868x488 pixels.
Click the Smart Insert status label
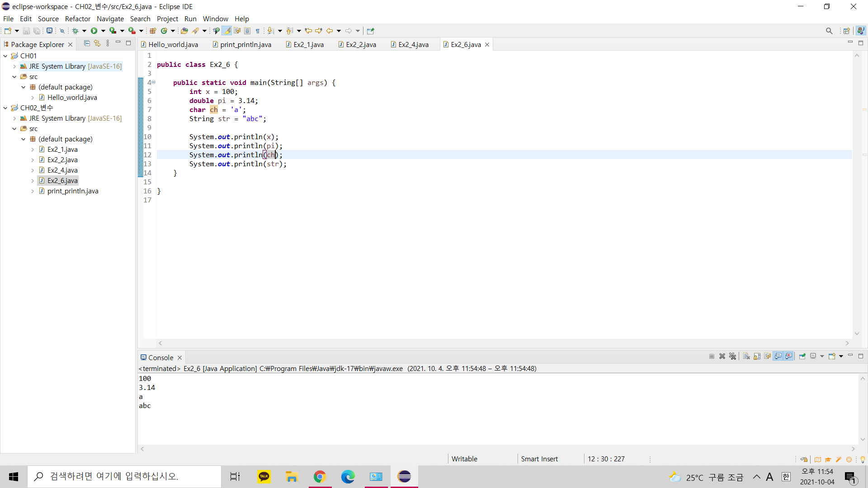tap(539, 459)
